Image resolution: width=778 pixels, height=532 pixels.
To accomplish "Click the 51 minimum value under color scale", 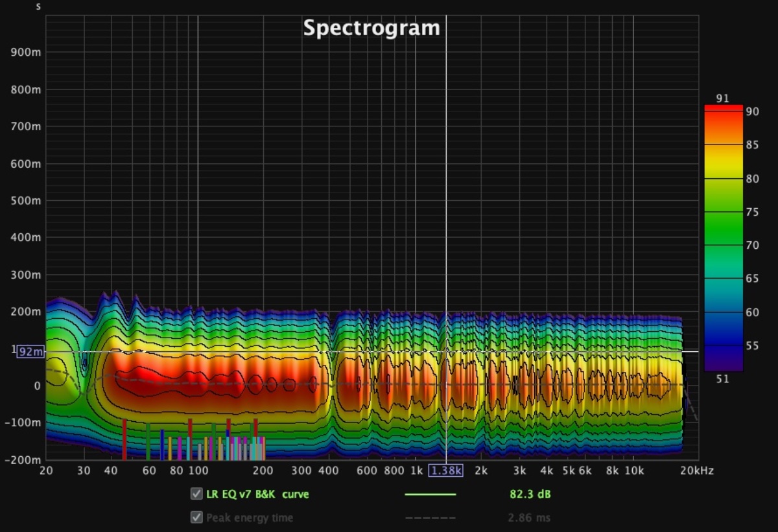I will click(723, 379).
